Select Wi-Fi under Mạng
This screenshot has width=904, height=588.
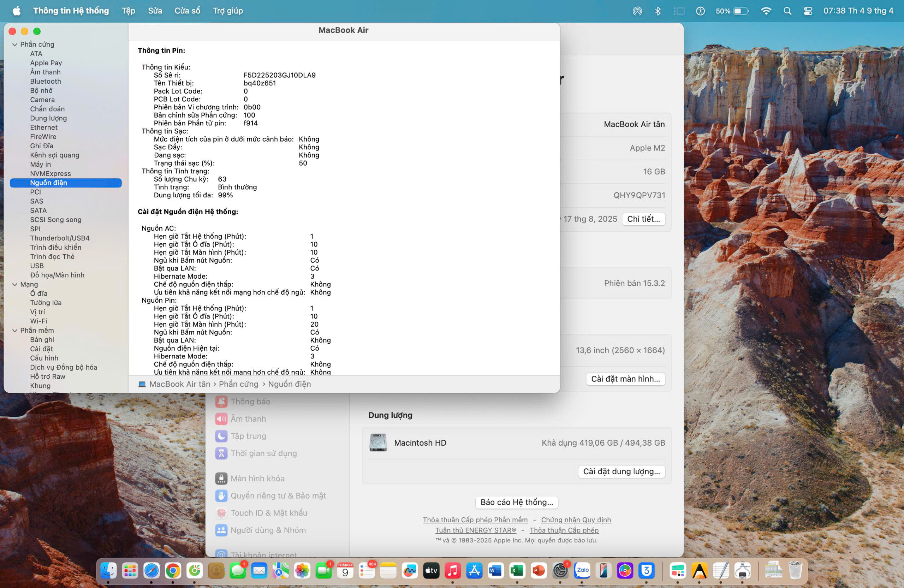(x=39, y=321)
